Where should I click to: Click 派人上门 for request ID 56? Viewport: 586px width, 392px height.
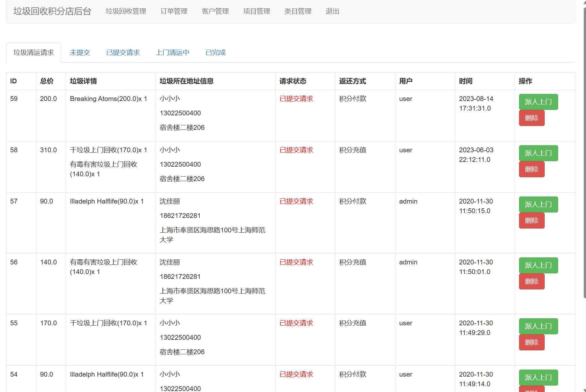538,265
